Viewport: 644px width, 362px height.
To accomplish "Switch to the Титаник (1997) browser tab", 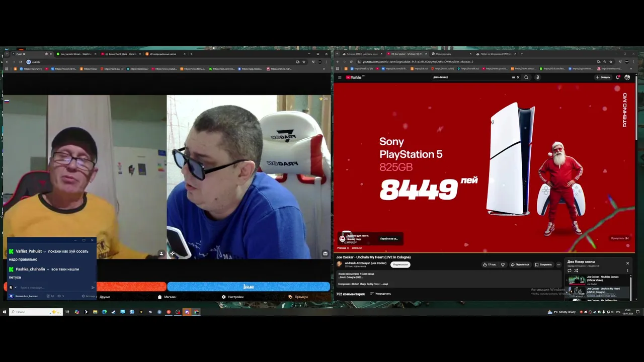I will 361,54.
